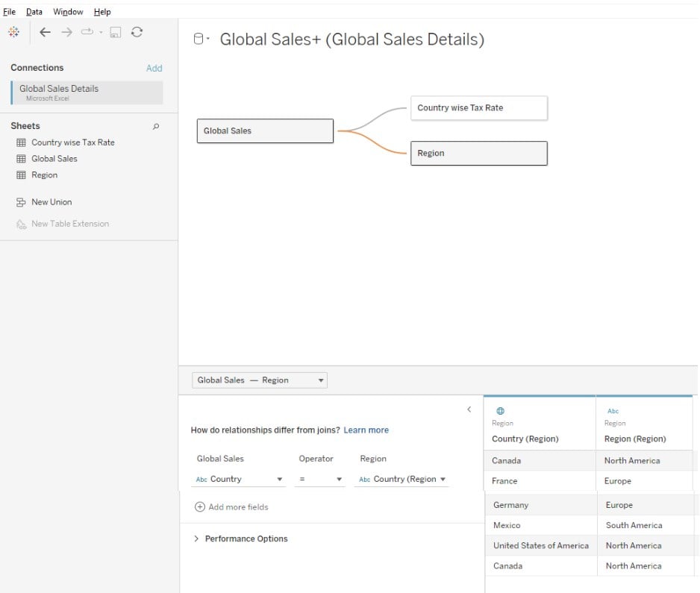Viewport: 700px width, 593px height.
Task: Click the redo replay icon in toolbar
Action: coord(87,31)
